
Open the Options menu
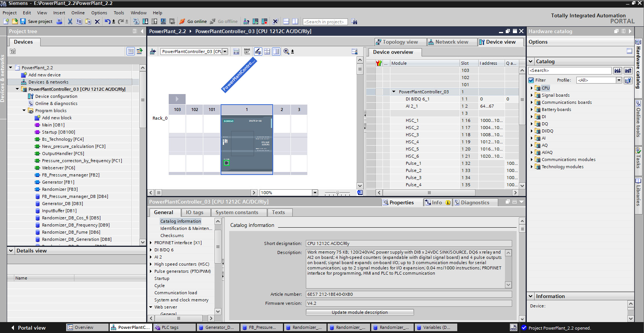click(x=99, y=13)
